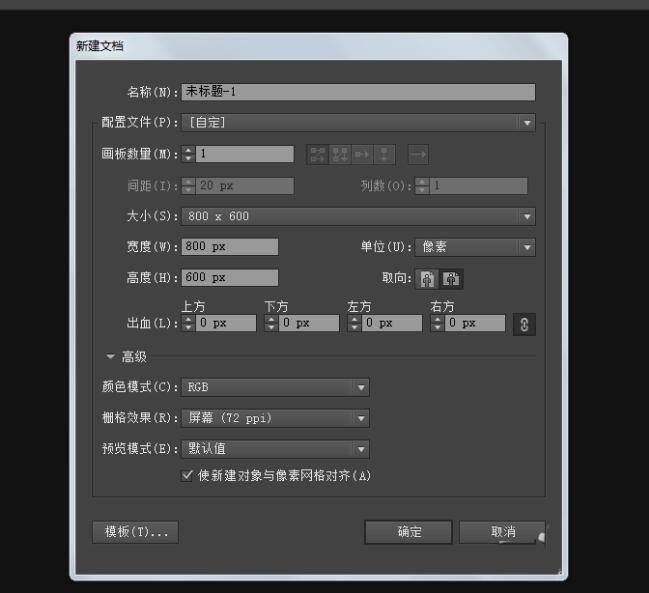Click the 画板数量 stepper arrows

[x=188, y=154]
